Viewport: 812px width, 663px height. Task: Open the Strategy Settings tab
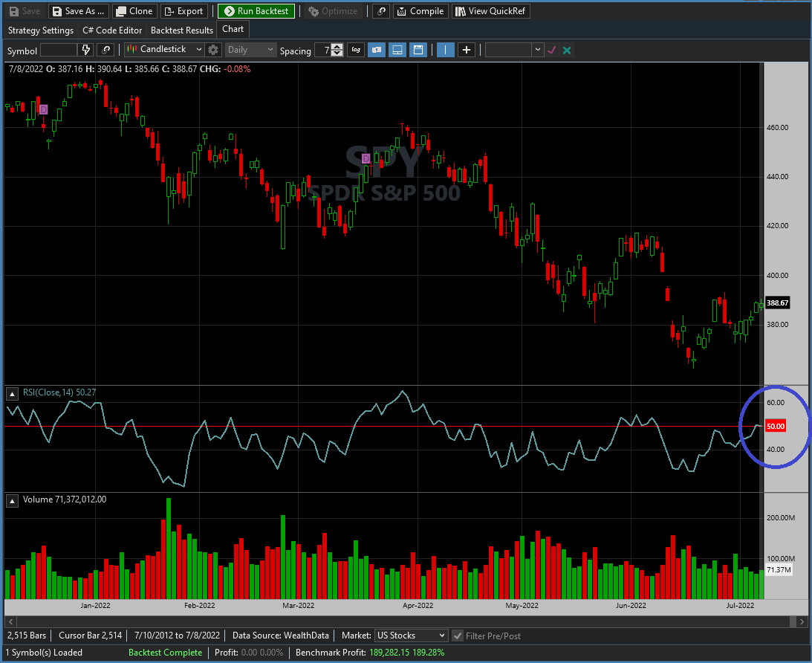tap(41, 30)
